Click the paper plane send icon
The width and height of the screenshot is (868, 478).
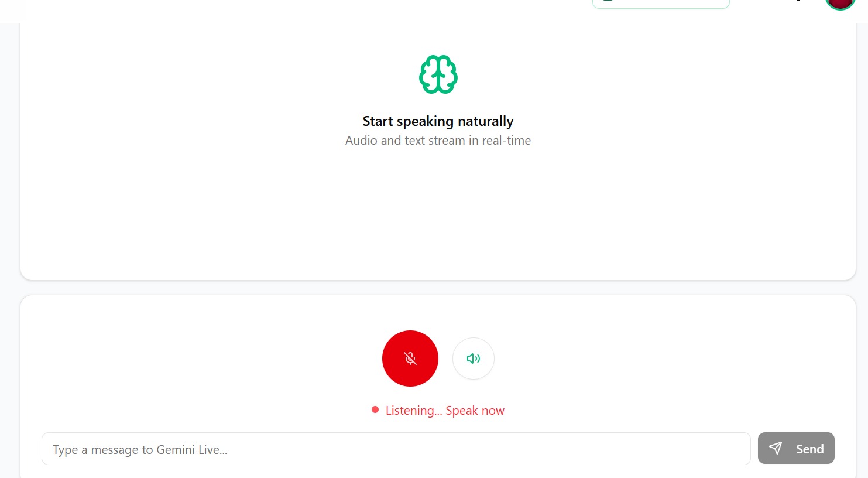pos(776,449)
